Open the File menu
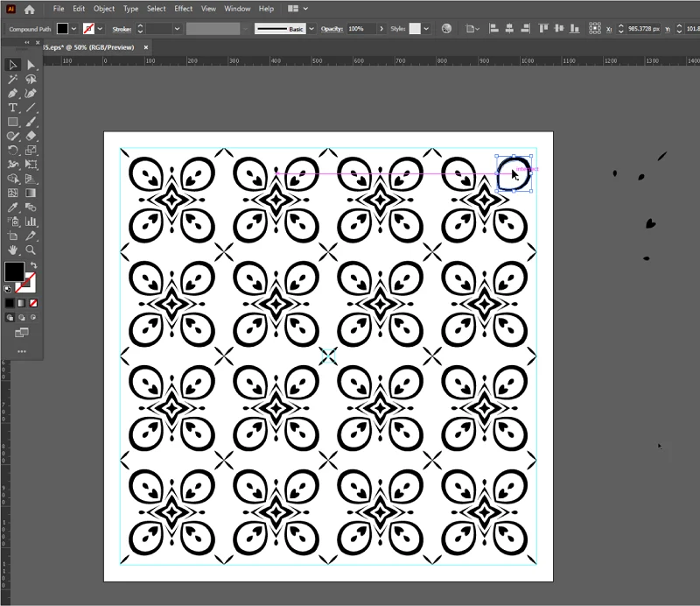The width and height of the screenshot is (700, 606). 59,9
